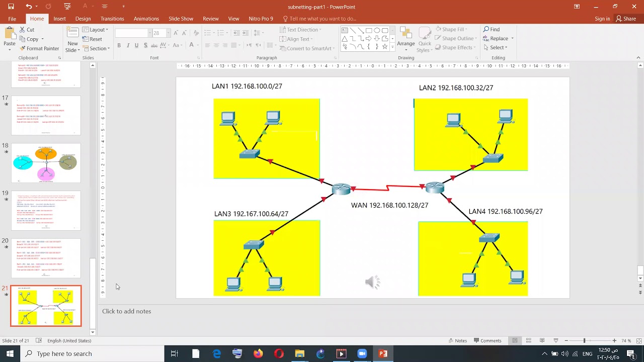Click the Undo arrow in quick access toolbar
The width and height of the screenshot is (644, 362).
click(x=29, y=7)
